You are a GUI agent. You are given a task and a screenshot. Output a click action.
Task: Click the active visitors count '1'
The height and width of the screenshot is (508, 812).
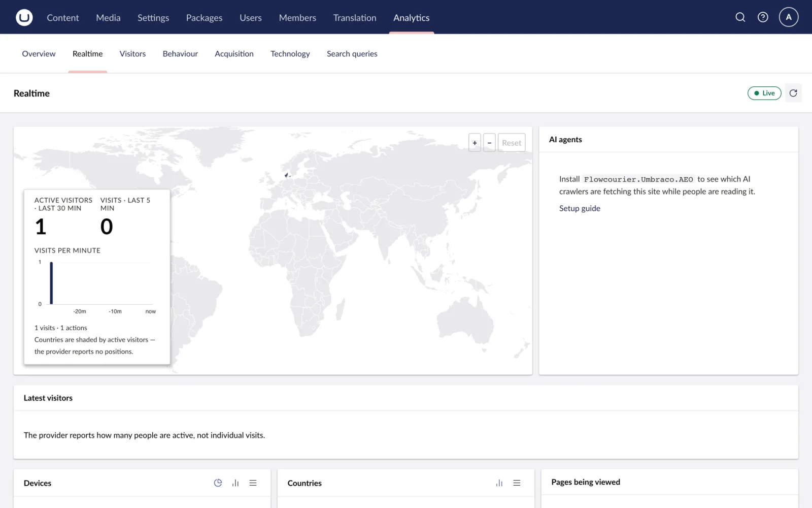[x=41, y=227]
